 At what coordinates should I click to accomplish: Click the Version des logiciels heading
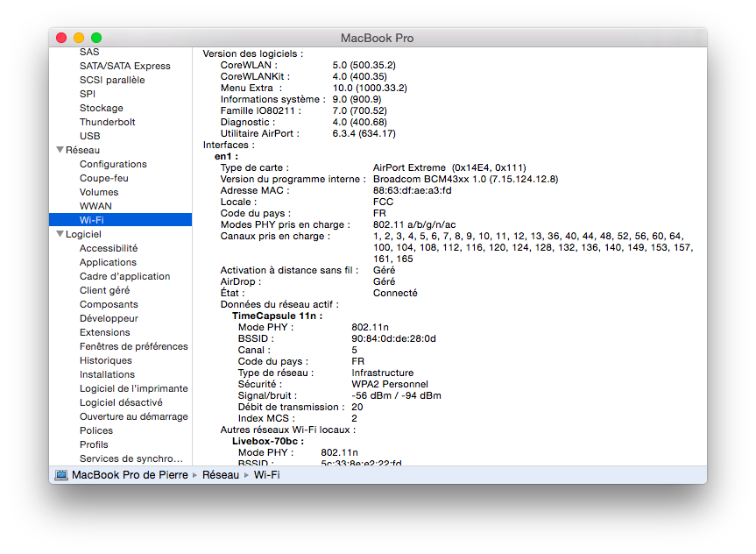tap(253, 53)
